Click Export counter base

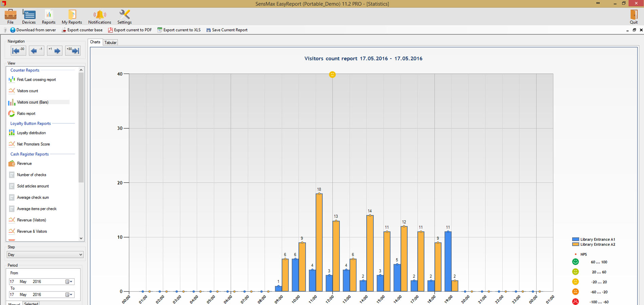pos(82,30)
